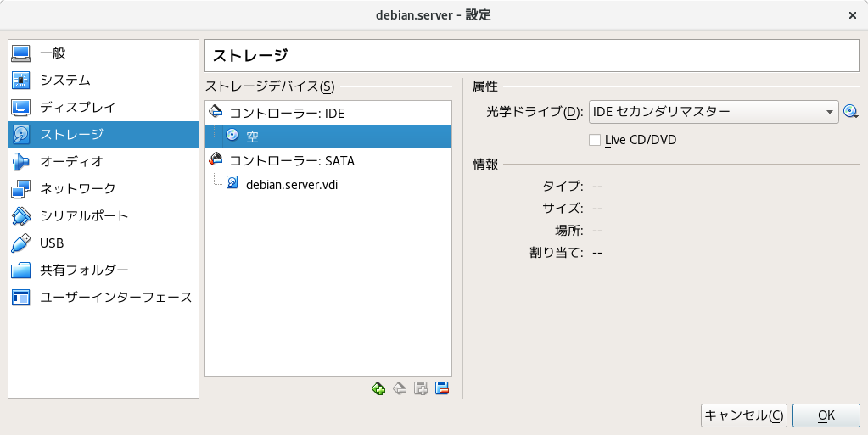Screen dimensions: 868x435
Task: Click the 一般 monitor icon
Action: (21, 53)
